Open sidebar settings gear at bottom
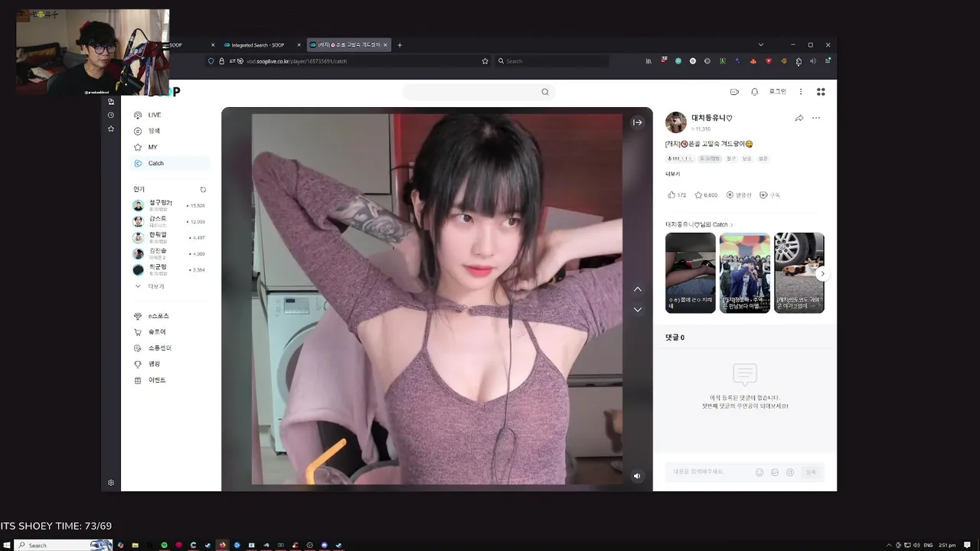This screenshot has width=980, height=551. coord(111,483)
